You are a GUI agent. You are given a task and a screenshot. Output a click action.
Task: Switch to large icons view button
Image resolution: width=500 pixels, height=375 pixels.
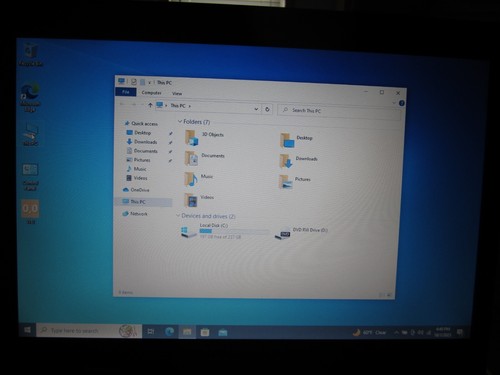click(389, 295)
